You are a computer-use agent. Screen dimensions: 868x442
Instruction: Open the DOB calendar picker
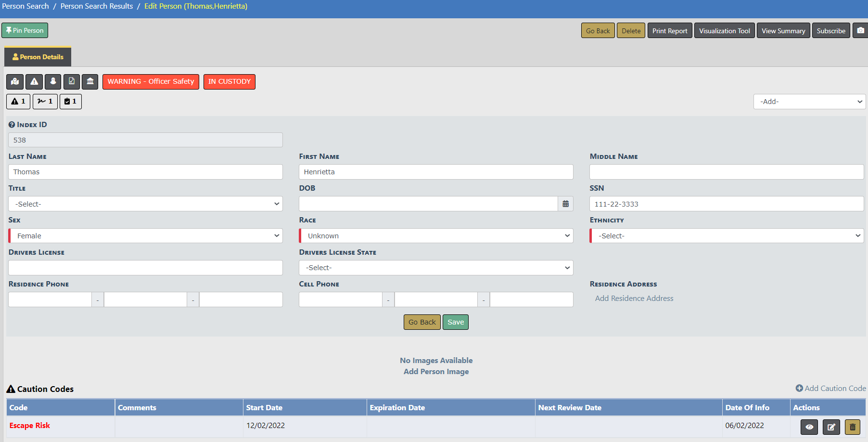coord(565,204)
